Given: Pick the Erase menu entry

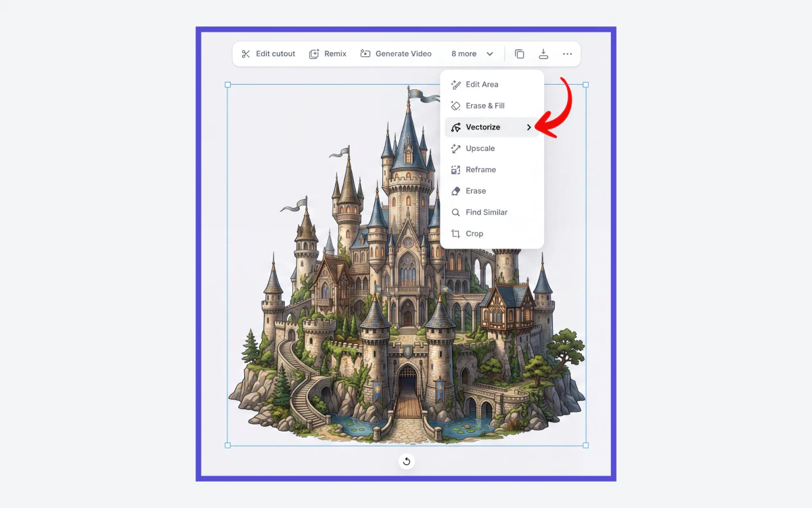Looking at the screenshot, I should [x=492, y=191].
